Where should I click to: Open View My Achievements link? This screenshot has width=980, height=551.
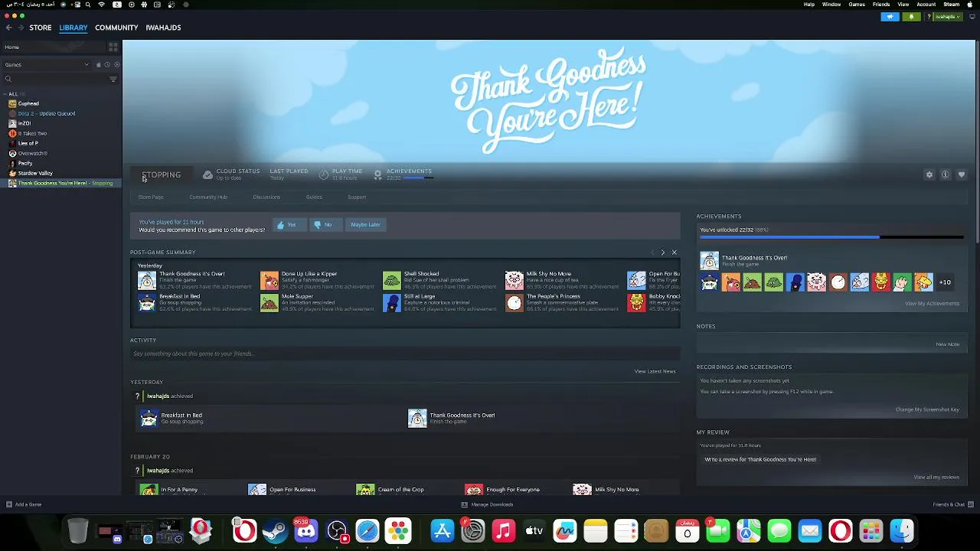[932, 303]
